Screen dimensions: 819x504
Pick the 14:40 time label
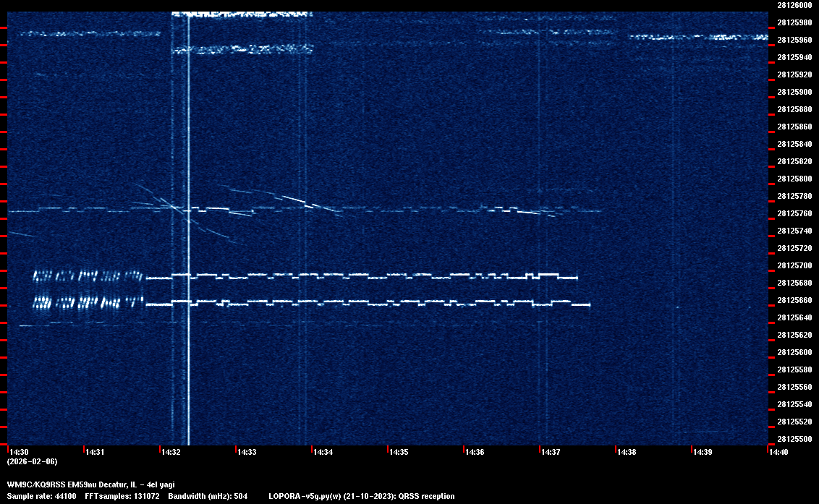pos(778,453)
